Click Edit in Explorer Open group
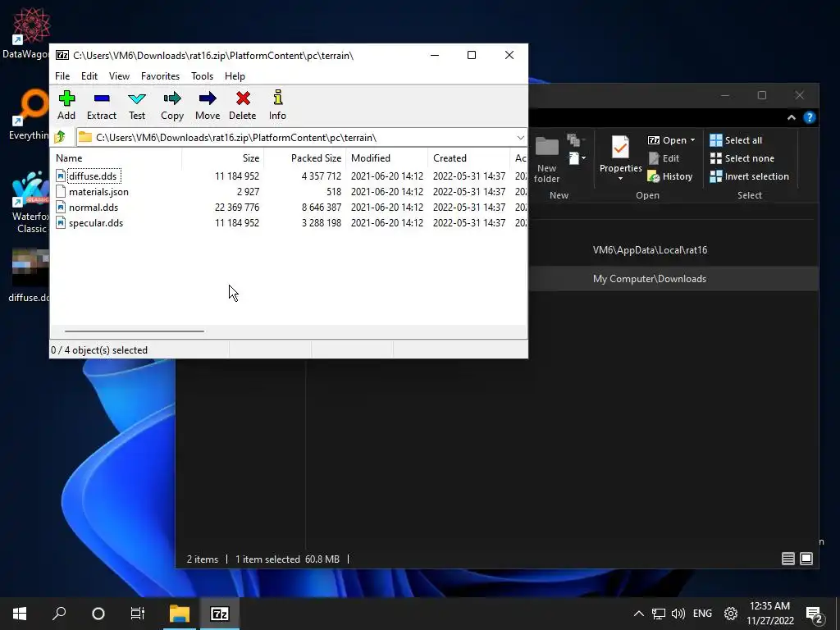840x630 pixels. point(663,158)
